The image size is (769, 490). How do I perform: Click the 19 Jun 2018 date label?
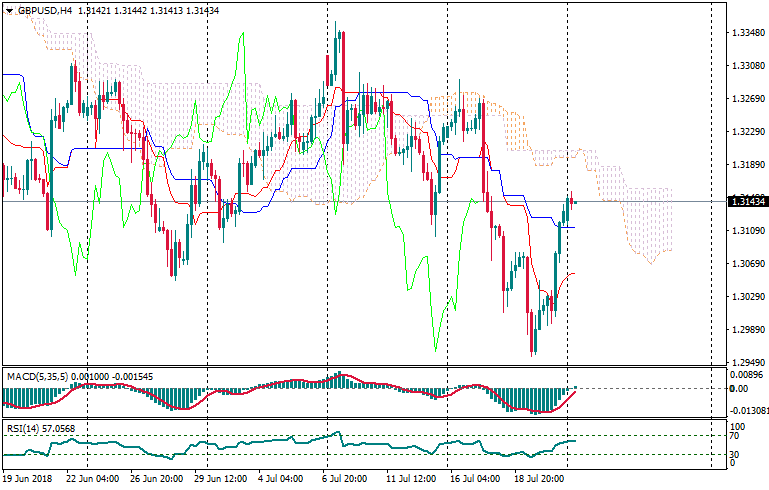(x=27, y=479)
